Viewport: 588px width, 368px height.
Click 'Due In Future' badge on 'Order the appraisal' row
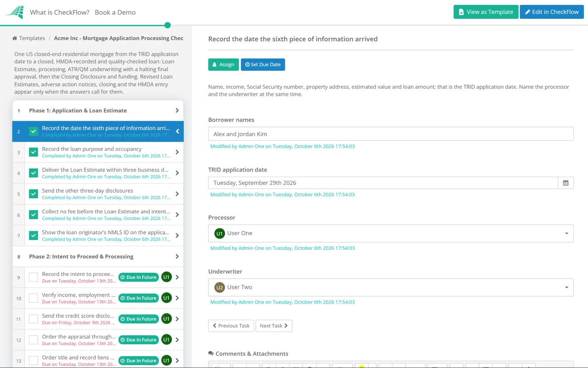[138, 340]
